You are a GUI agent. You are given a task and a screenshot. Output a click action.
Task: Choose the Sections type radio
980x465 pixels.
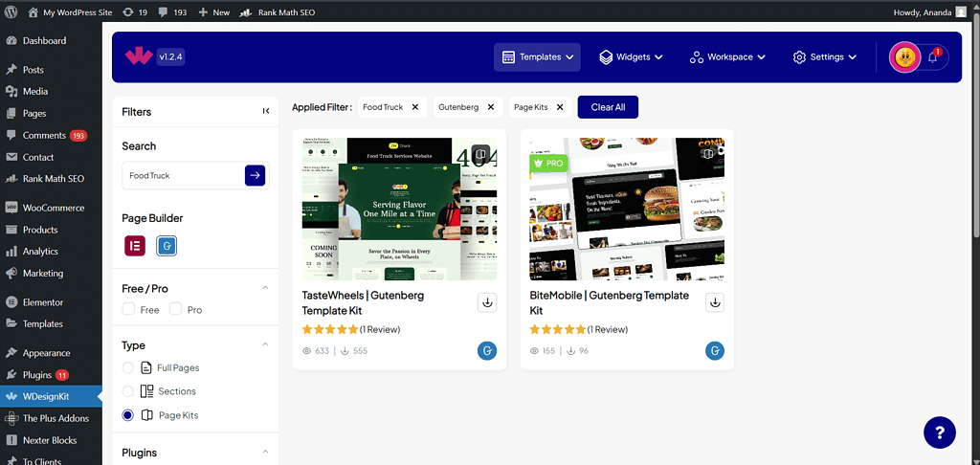click(128, 391)
